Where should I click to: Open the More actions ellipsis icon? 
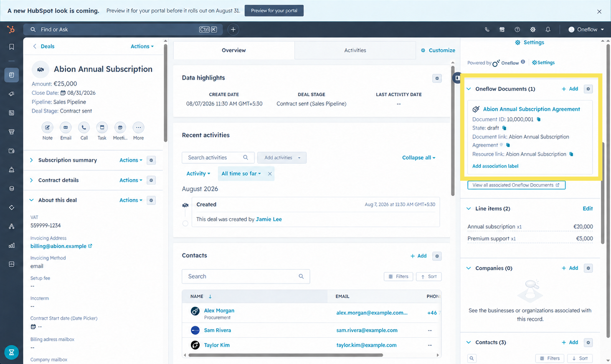(x=138, y=127)
